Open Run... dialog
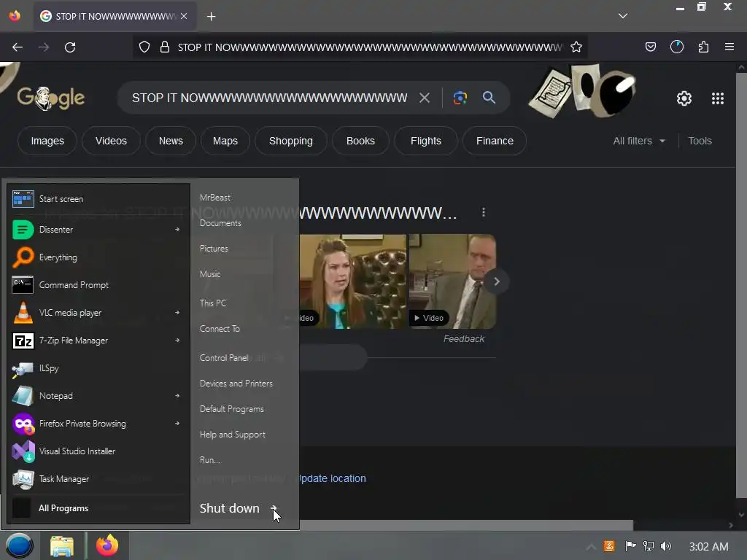The image size is (747, 560). [210, 460]
